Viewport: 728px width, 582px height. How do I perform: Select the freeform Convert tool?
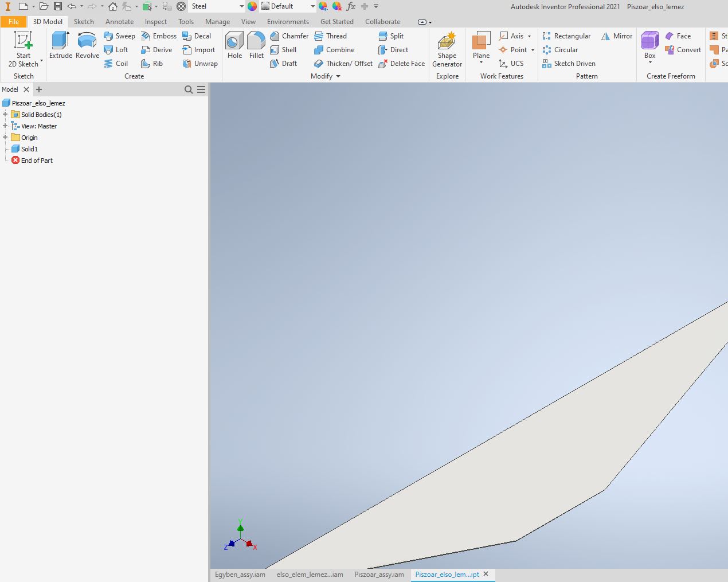tap(683, 50)
